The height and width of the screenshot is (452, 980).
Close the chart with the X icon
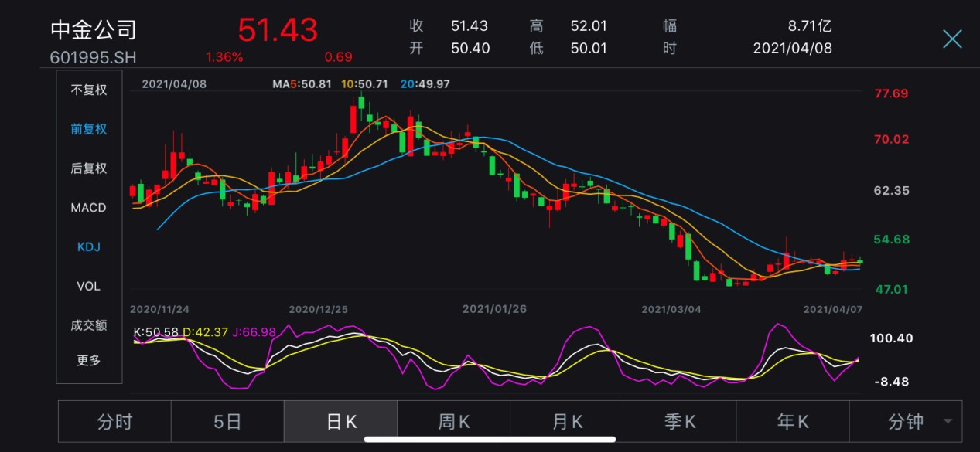click(x=951, y=39)
